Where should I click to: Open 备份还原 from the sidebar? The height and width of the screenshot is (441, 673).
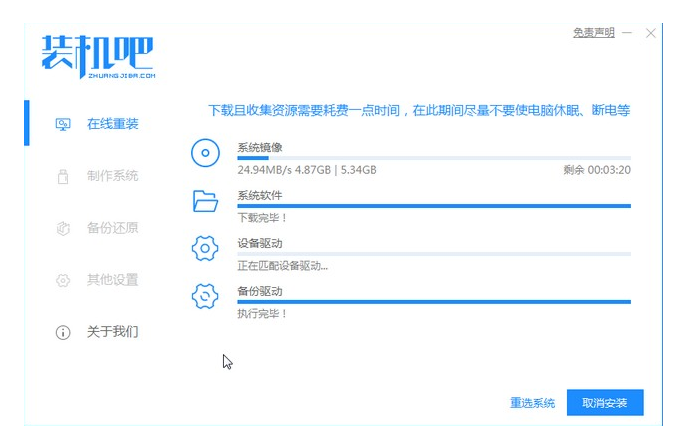[111, 228]
